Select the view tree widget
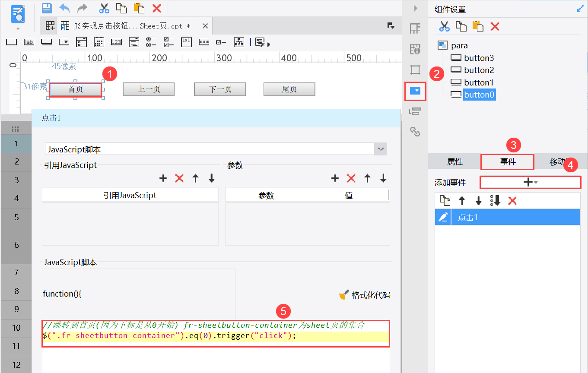 point(239,42)
